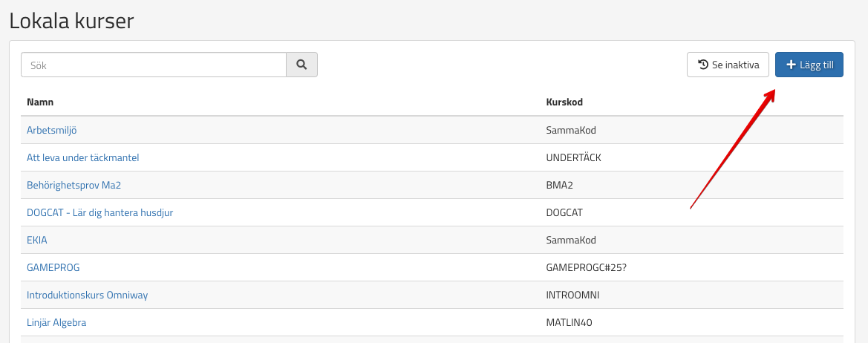Viewport: 868px width, 343px height.
Task: Click the magnifying glass search button
Action: pos(301,65)
